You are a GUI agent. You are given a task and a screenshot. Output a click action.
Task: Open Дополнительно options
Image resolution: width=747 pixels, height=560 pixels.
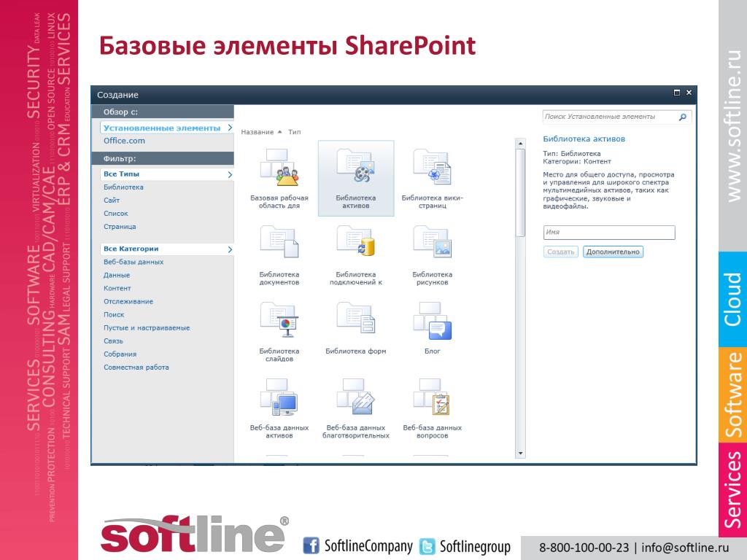pos(613,252)
